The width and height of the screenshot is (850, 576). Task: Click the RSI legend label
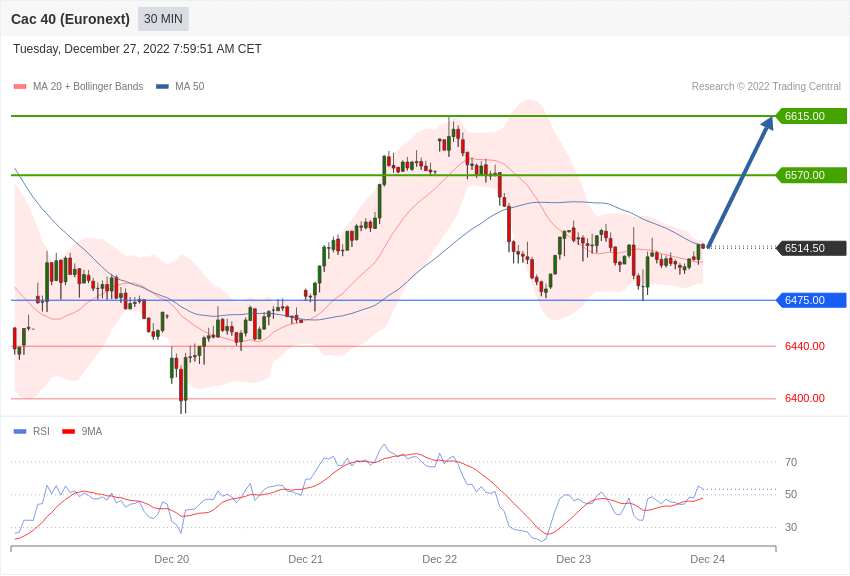(x=41, y=431)
